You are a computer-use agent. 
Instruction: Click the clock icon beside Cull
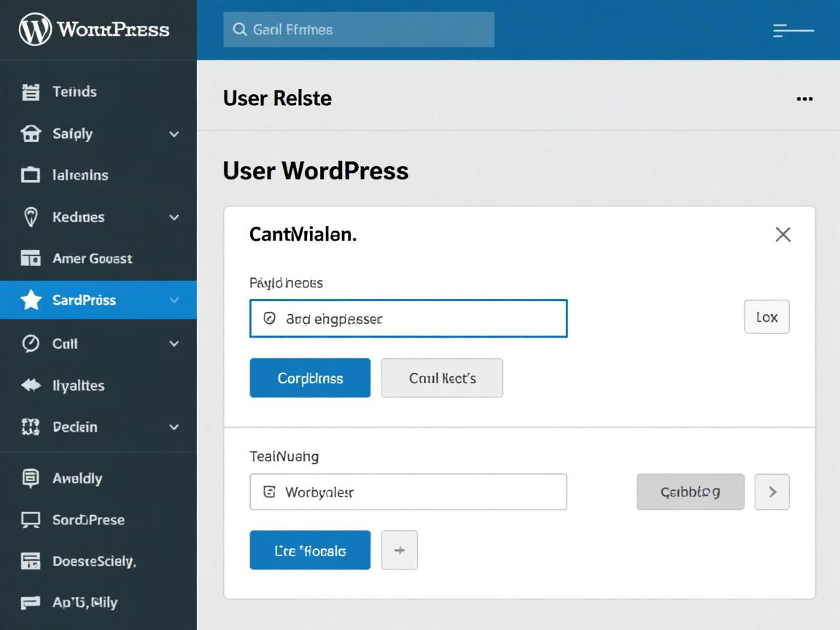click(x=31, y=343)
